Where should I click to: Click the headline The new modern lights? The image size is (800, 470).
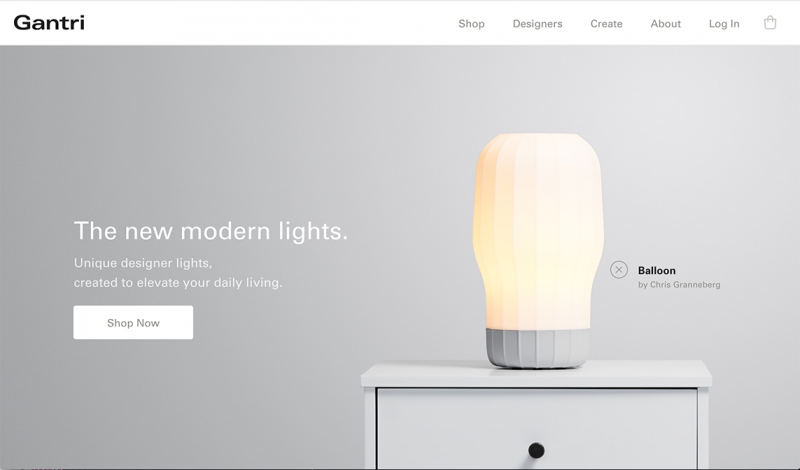tap(211, 231)
